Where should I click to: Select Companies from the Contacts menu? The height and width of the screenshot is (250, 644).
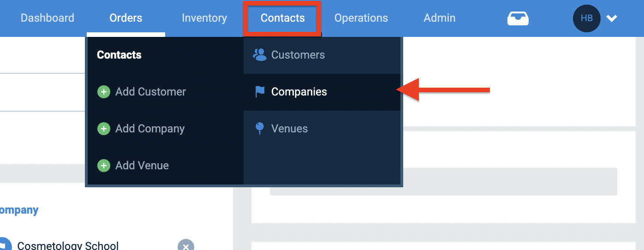[x=322, y=92]
